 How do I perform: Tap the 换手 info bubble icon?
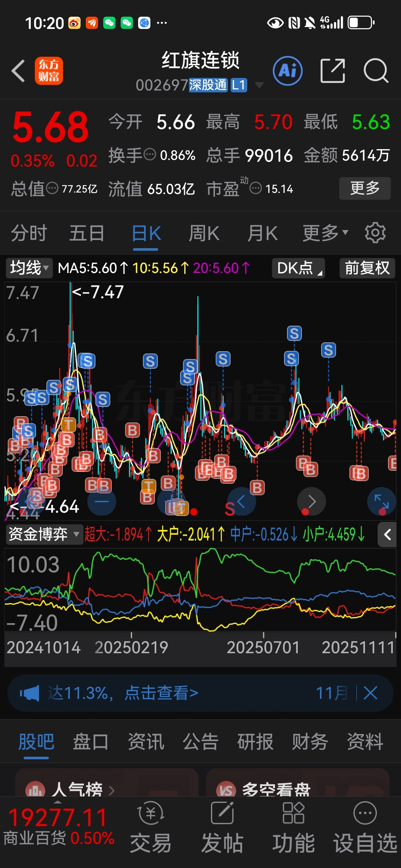tap(150, 154)
